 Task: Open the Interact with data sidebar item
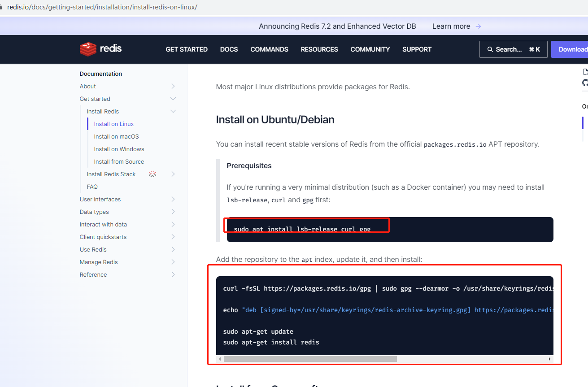[103, 224]
